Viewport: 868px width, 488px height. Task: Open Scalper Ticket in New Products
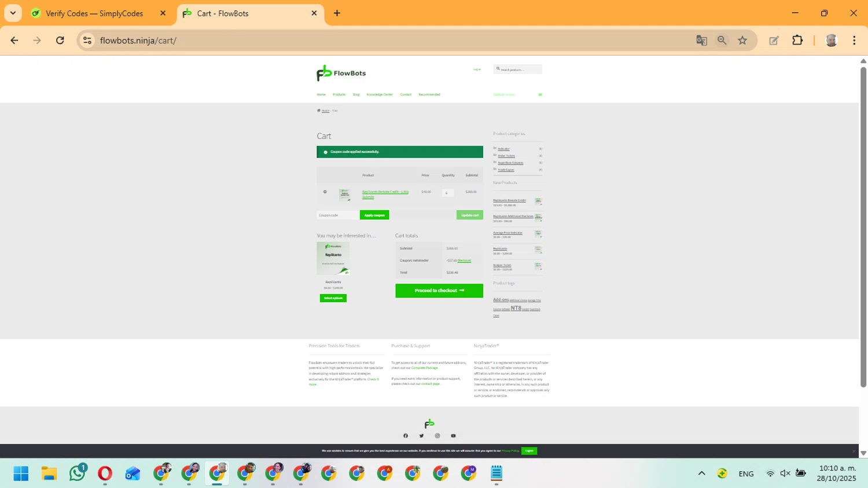pos(502,265)
